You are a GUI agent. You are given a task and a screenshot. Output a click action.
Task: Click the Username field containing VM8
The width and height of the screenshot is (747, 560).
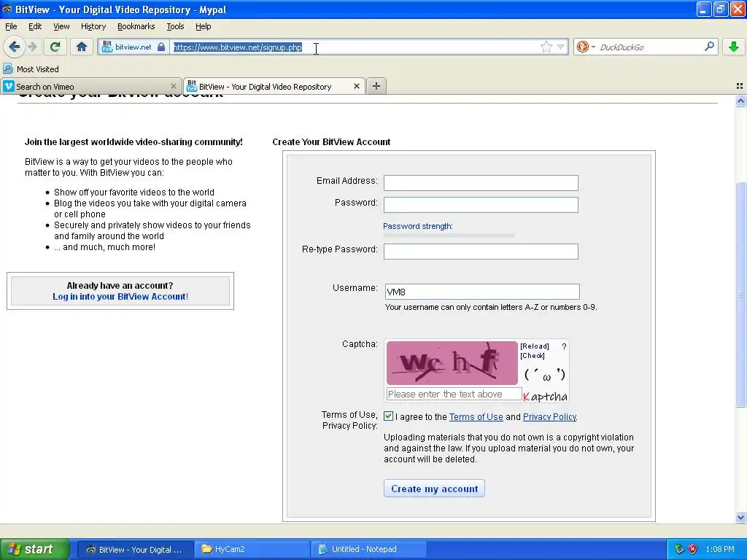(482, 292)
